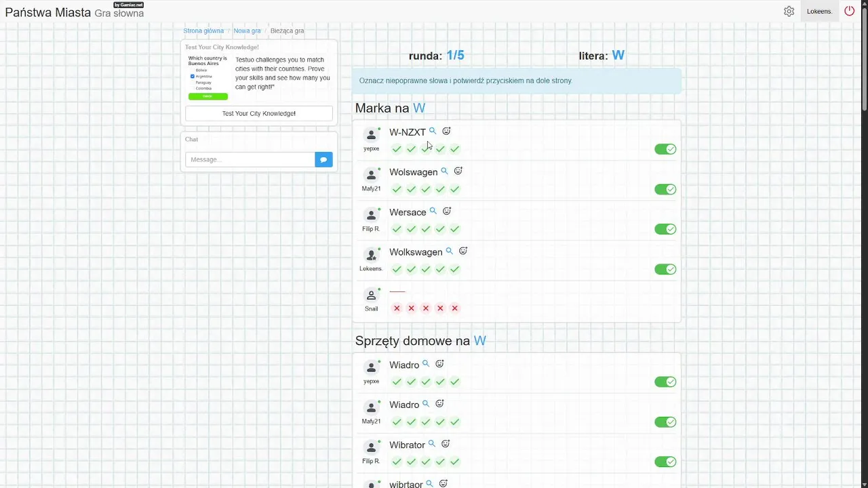Screen dimensions: 868x488
Task: Toggle the Wersace answer switch
Action: click(x=665, y=229)
